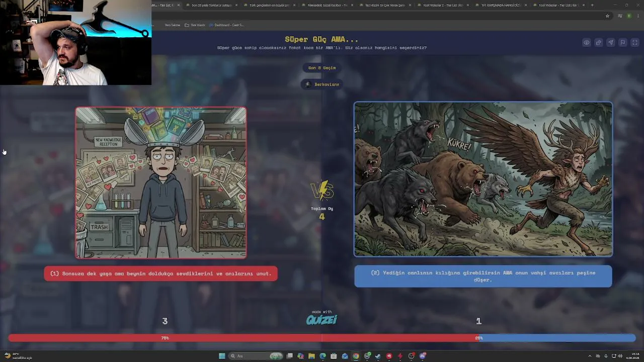Image resolution: width=644 pixels, height=362 pixels.
Task: Click the 'Süper Güç AMA...' quiz title
Action: pos(321,39)
